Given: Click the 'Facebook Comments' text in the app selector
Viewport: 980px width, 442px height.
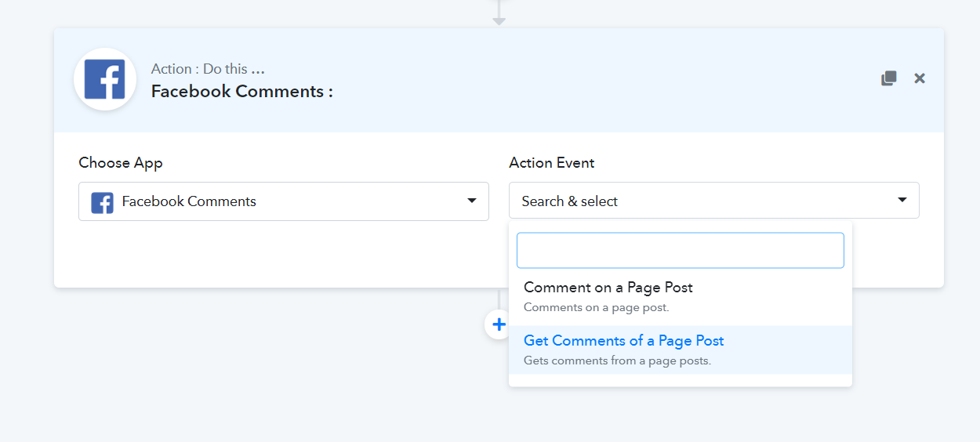Looking at the screenshot, I should (x=189, y=201).
